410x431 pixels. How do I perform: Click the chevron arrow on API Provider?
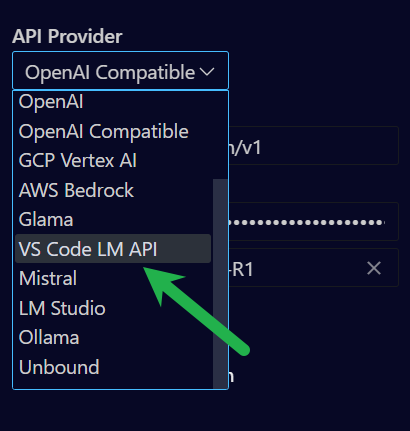click(207, 72)
